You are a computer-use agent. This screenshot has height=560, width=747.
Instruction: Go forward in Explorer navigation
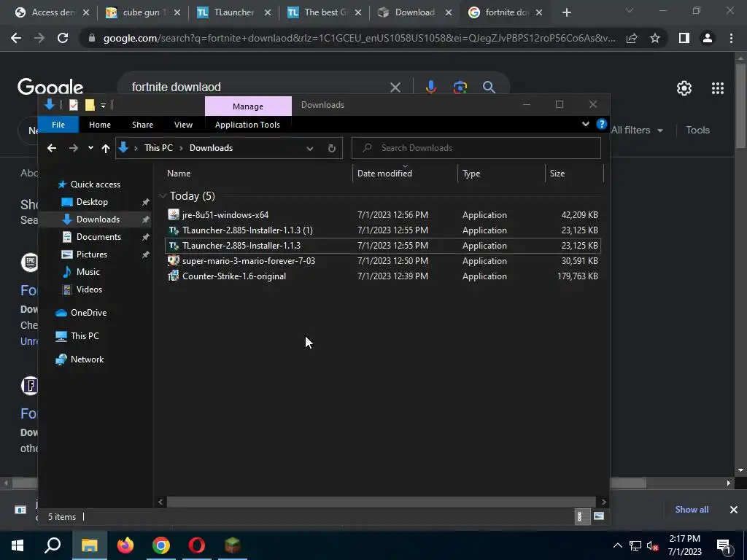(73, 148)
